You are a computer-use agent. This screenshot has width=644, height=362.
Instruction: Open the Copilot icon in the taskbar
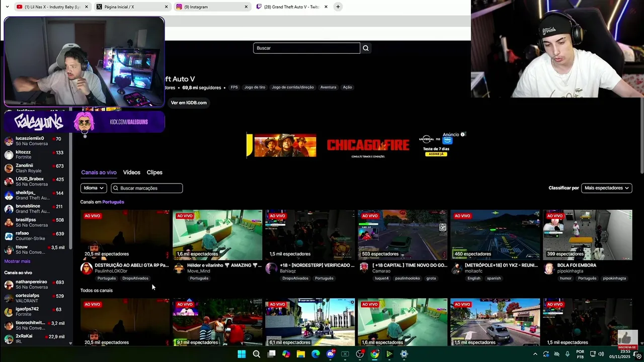(286, 354)
